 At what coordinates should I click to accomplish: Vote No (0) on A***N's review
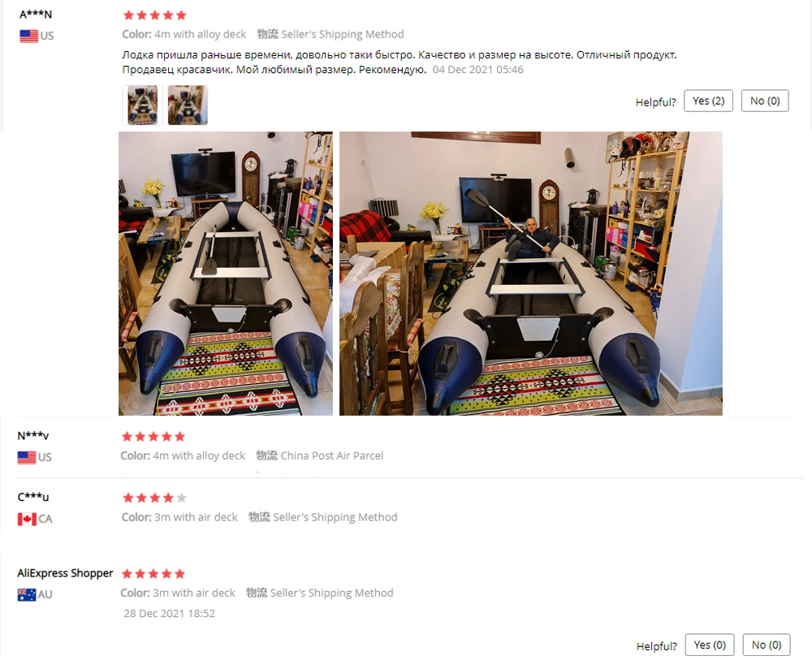pyautogui.click(x=765, y=101)
